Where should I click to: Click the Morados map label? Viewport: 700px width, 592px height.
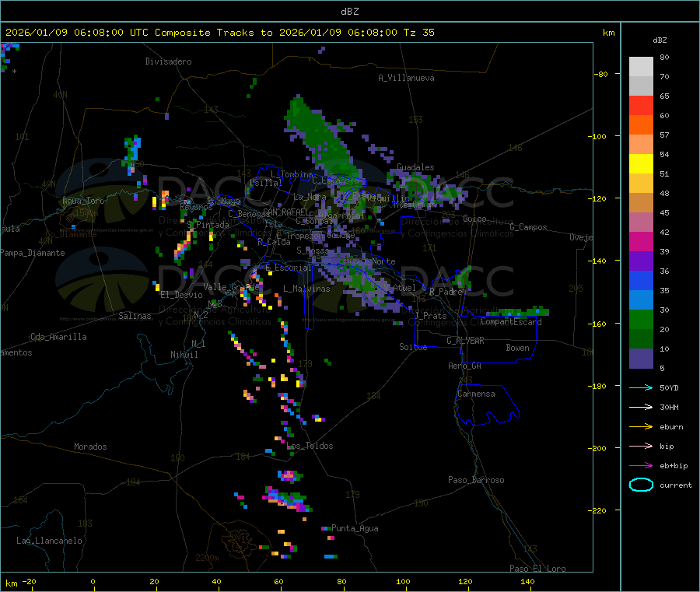(90, 447)
